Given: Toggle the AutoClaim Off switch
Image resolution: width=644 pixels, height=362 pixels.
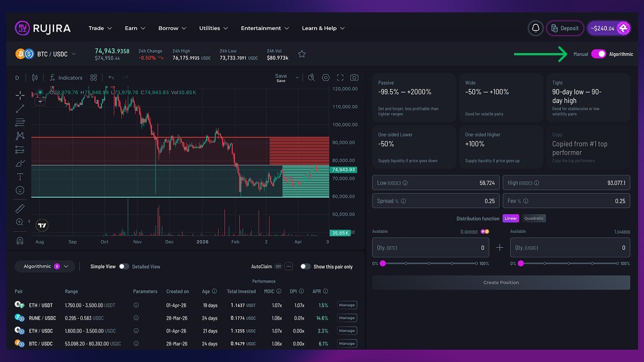Looking at the screenshot, I should (x=279, y=267).
